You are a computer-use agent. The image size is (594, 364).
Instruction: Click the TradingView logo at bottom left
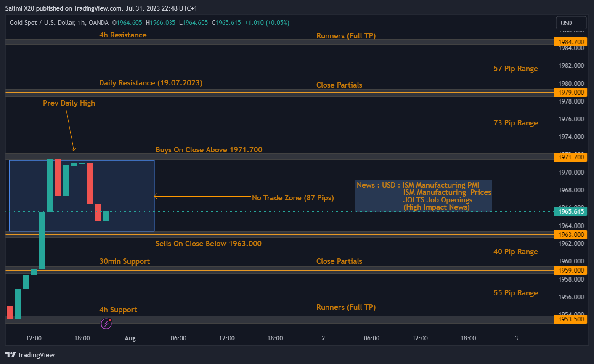point(30,355)
